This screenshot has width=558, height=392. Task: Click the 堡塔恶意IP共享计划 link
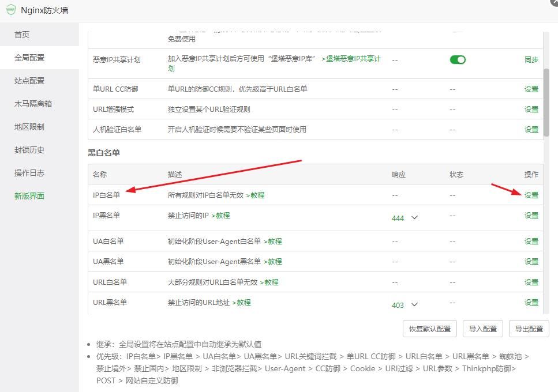click(350, 58)
